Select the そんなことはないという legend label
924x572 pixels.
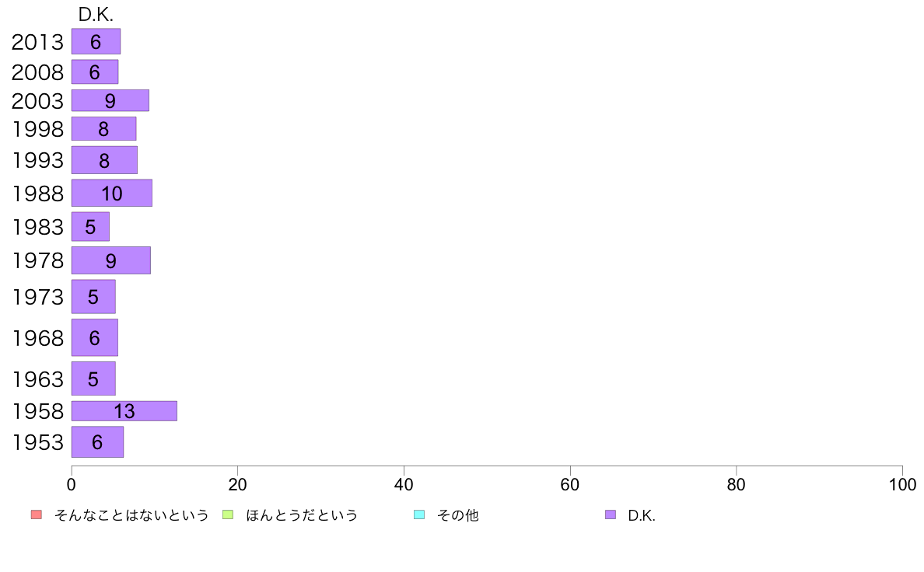coord(131,515)
